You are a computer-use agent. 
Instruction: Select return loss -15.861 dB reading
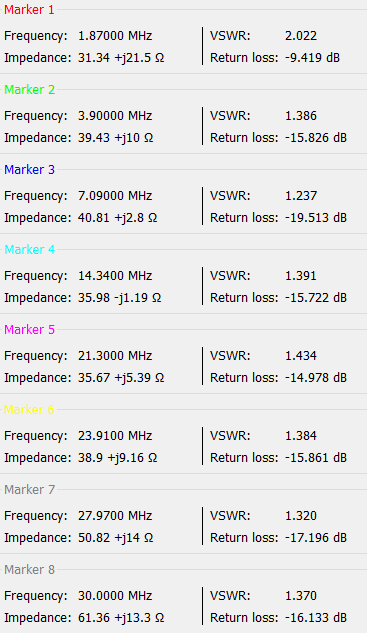316,458
